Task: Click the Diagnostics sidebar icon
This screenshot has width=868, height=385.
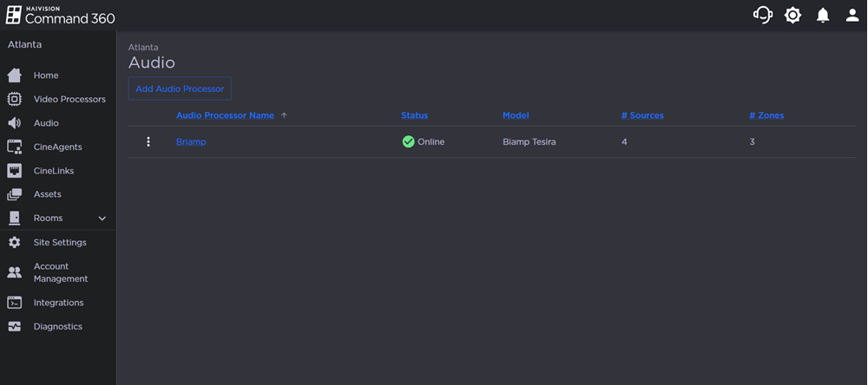Action: click(x=15, y=327)
